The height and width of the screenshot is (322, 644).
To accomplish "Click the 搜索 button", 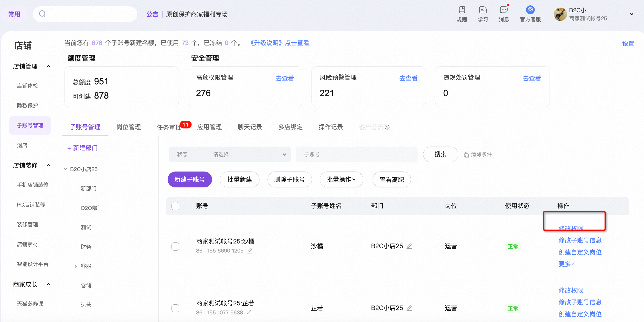I will click(x=440, y=154).
